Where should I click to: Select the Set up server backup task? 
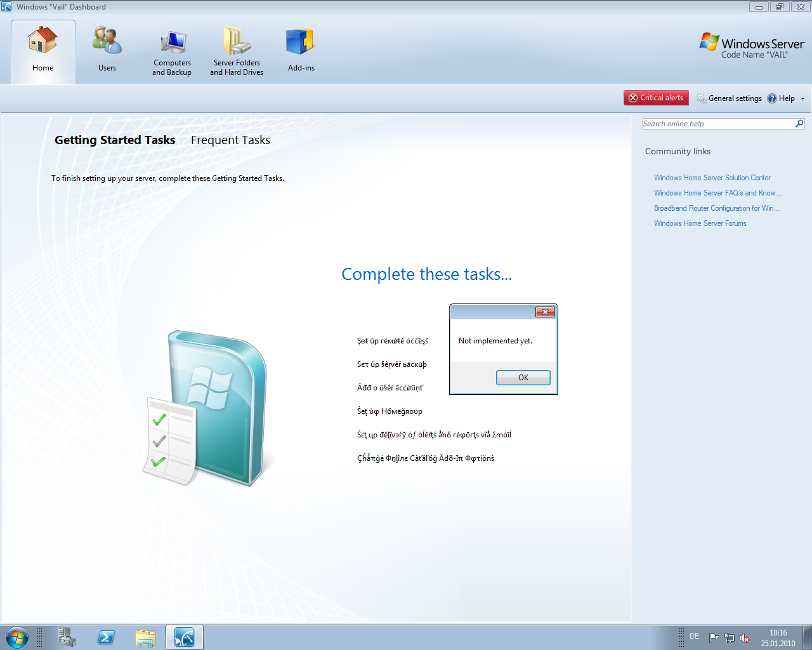(392, 364)
